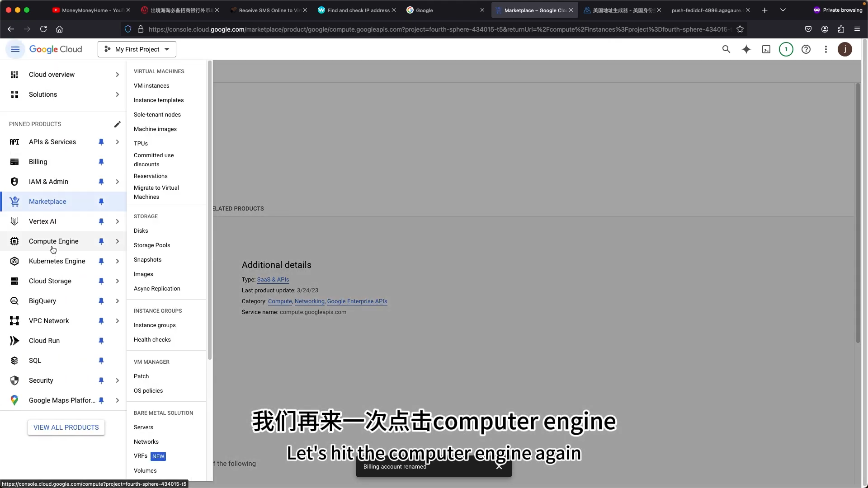The width and height of the screenshot is (868, 488).
Task: Unpin the Billing product
Action: (101, 162)
